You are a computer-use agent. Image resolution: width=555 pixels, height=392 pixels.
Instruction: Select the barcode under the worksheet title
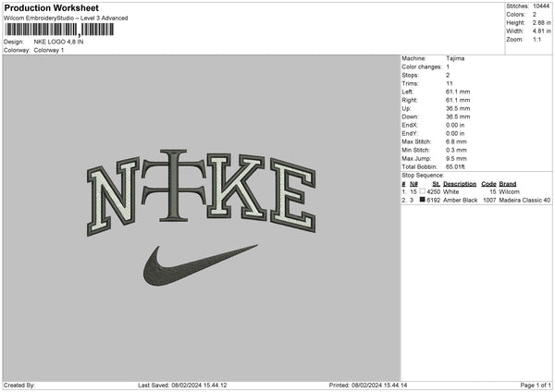click(x=59, y=30)
